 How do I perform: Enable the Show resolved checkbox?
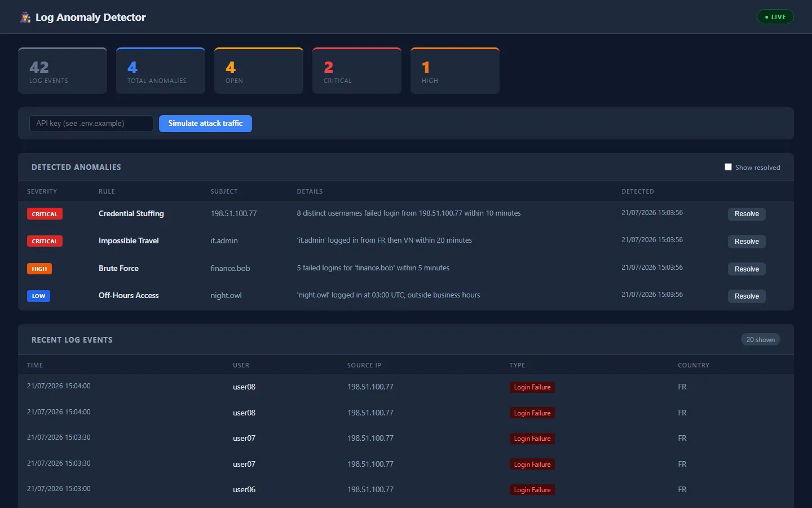point(728,167)
